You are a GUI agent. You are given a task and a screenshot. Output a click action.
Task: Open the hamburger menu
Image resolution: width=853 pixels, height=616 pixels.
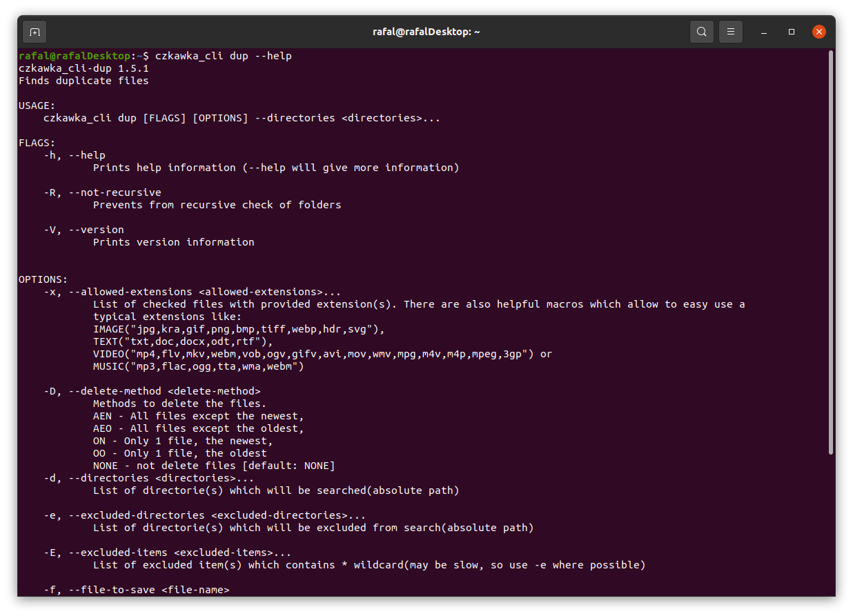click(731, 32)
